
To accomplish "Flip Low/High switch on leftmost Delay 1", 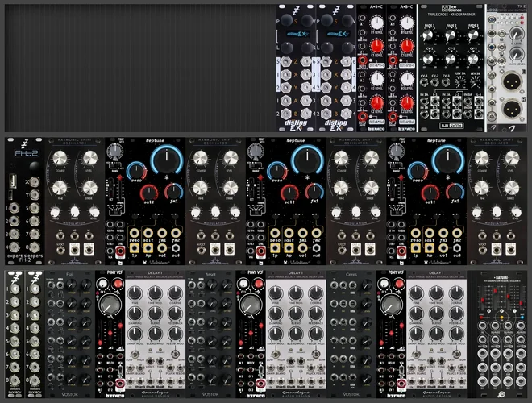I will point(135,354).
